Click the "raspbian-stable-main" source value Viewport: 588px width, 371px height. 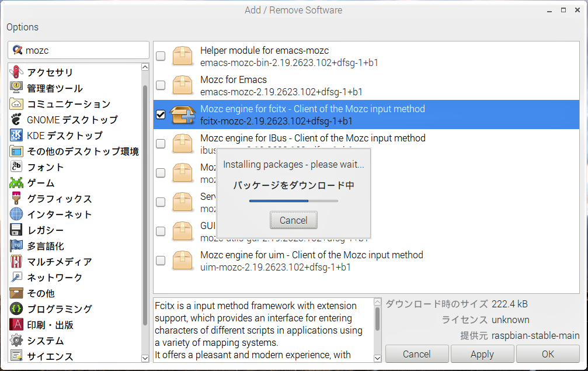point(535,335)
